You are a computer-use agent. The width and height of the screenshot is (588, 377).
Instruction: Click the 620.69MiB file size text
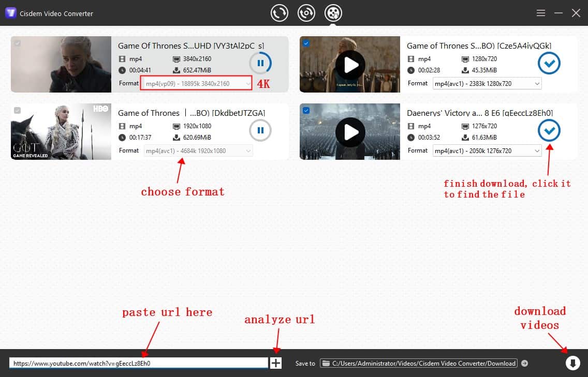pyautogui.click(x=197, y=137)
